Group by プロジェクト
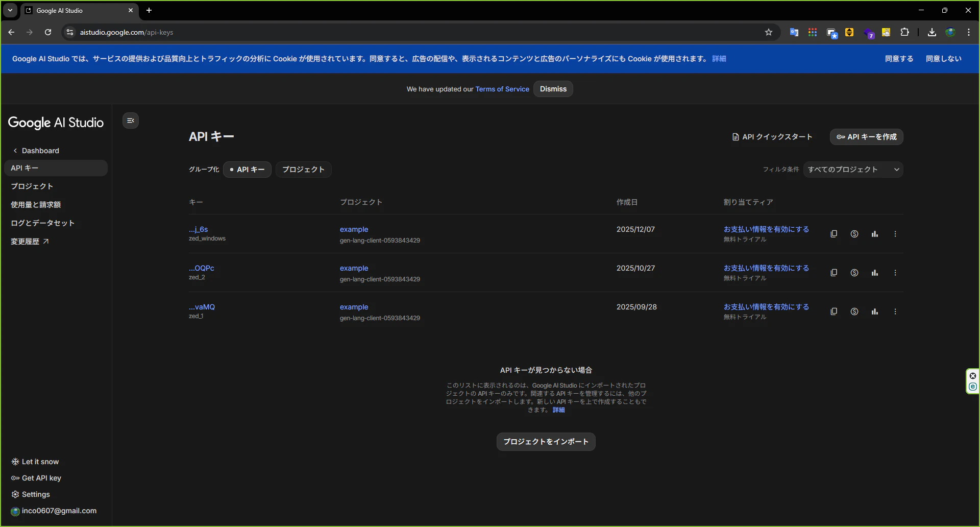Image resolution: width=980 pixels, height=527 pixels. pyautogui.click(x=303, y=170)
